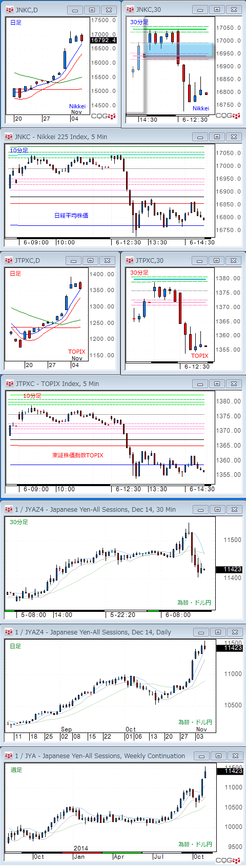Click title icon of JYAZ4 Daily window
246x868 pixels.
[x=9, y=632]
